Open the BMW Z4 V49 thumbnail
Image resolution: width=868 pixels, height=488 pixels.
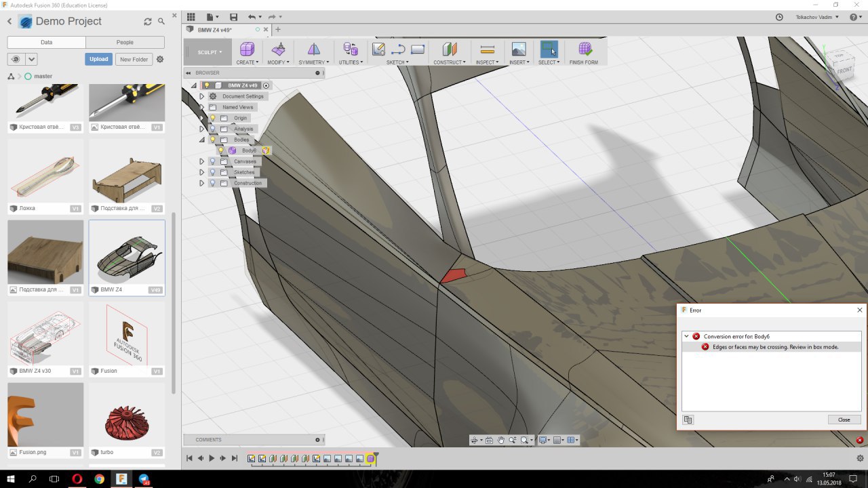pyautogui.click(x=127, y=252)
